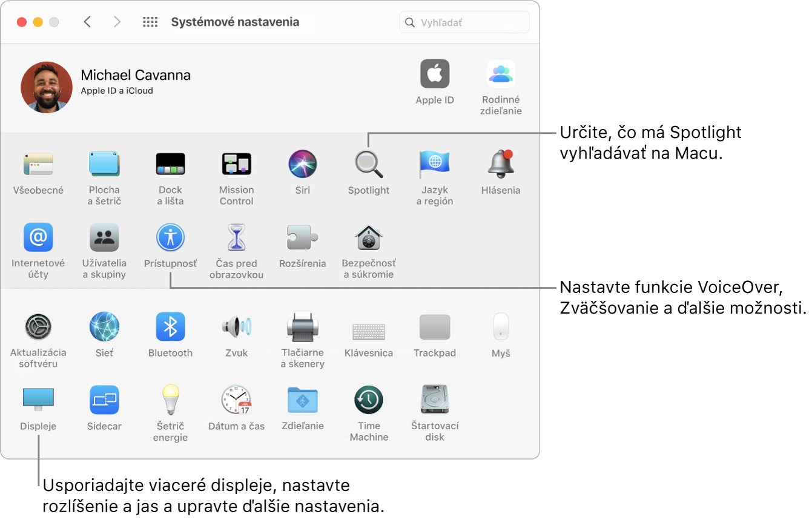Go back with the left chevron

point(87,22)
